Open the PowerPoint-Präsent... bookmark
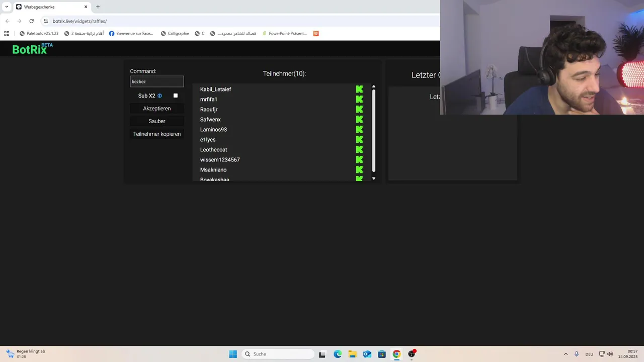 pyautogui.click(x=284, y=34)
